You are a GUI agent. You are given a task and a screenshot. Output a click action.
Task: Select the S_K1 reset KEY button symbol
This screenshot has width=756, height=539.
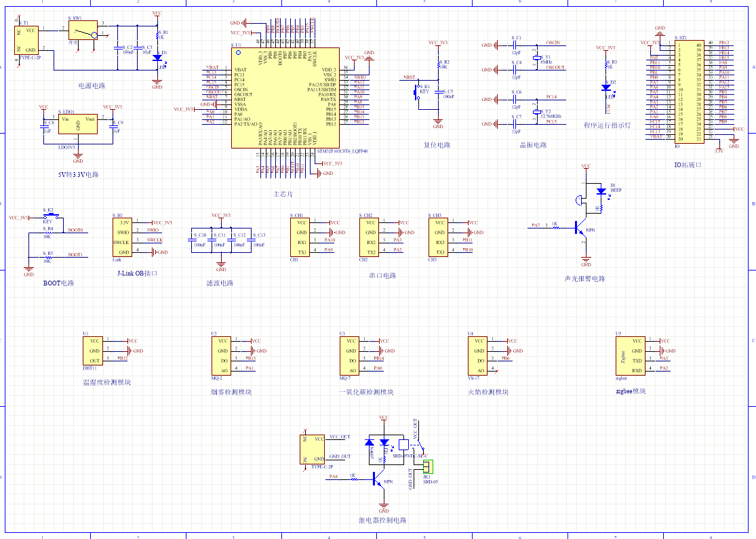[417, 92]
